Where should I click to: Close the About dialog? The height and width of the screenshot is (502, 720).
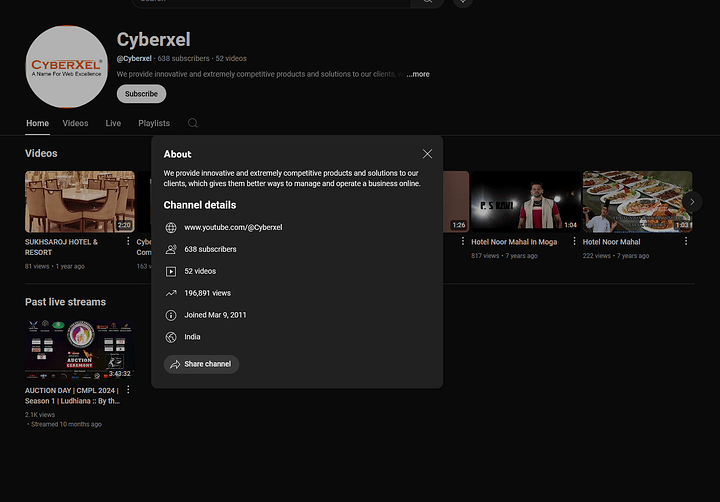pyautogui.click(x=427, y=154)
